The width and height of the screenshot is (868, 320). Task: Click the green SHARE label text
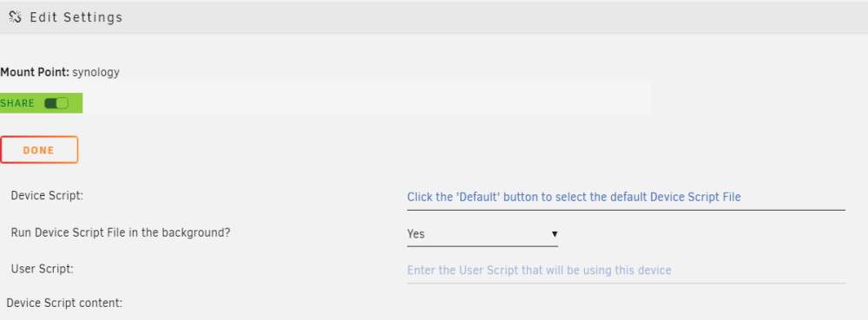pos(17,103)
